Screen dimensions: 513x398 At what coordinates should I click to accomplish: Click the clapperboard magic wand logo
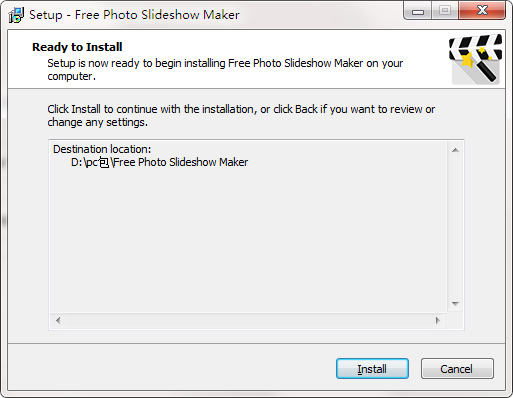476,59
